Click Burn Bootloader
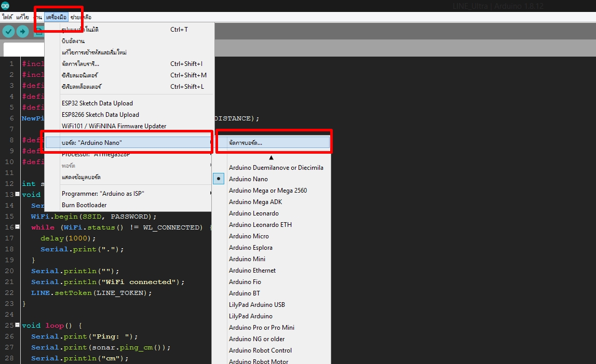Viewport: 596px width, 364px height. [128, 205]
